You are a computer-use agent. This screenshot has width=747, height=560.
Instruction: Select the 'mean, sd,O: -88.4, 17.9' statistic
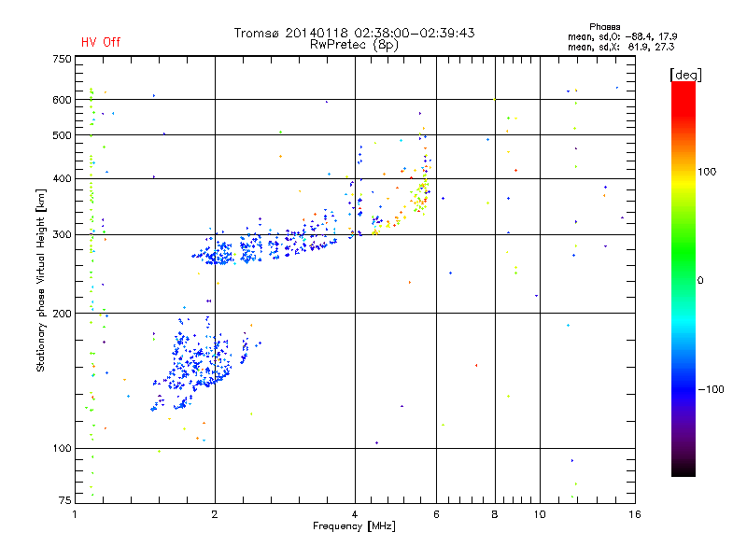click(622, 36)
